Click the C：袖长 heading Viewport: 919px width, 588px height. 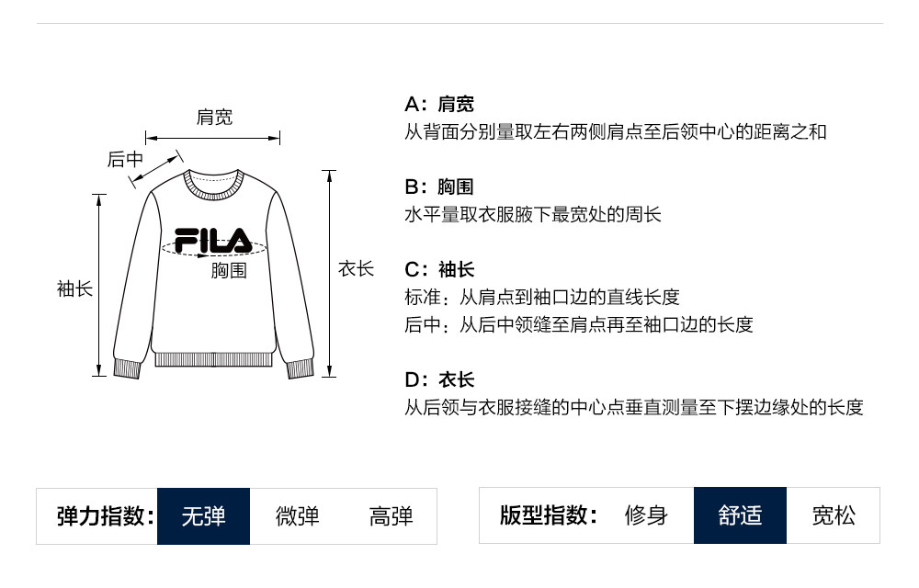click(x=439, y=269)
